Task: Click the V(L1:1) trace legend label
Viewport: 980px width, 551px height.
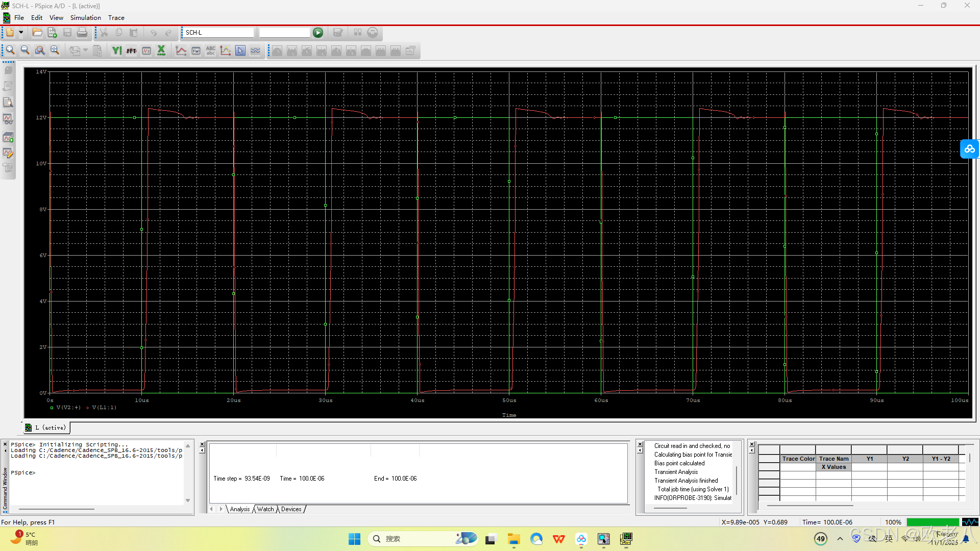Action: (104, 408)
